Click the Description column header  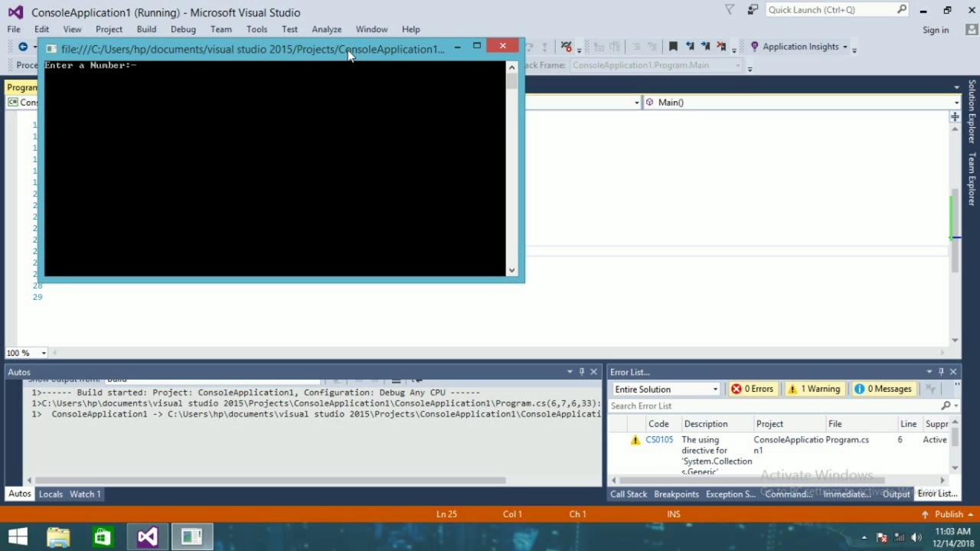pos(706,424)
